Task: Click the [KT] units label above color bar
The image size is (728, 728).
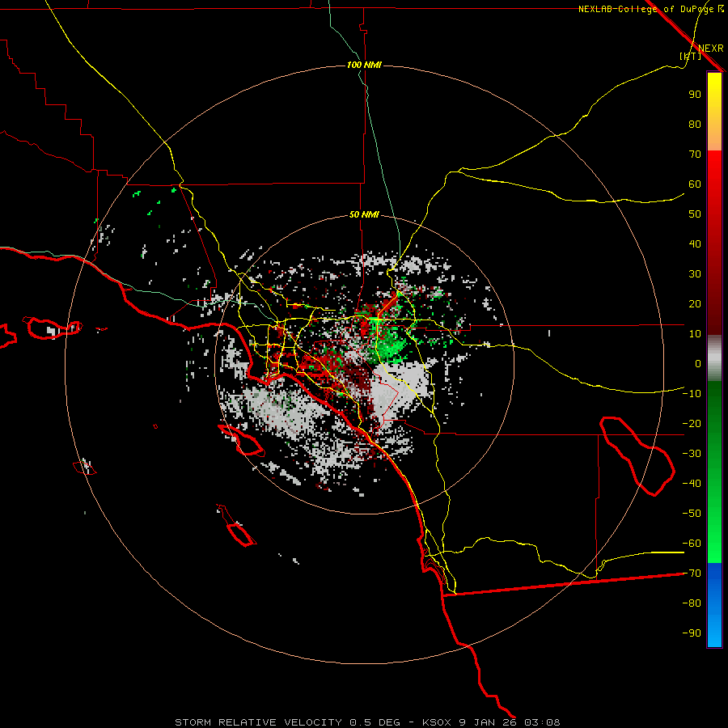Action: [691, 56]
